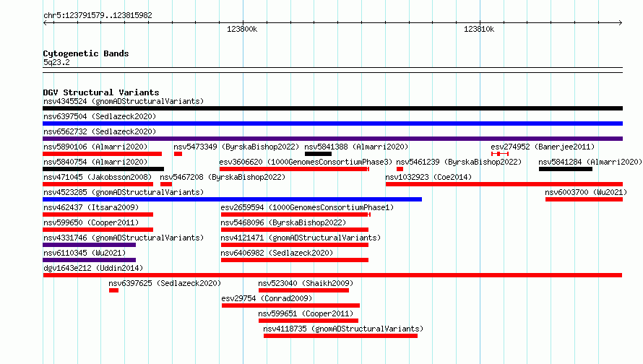Open nsv5473349 (ByrskaBishop2022) label
Screen dimensions: 643x364
point(237,147)
